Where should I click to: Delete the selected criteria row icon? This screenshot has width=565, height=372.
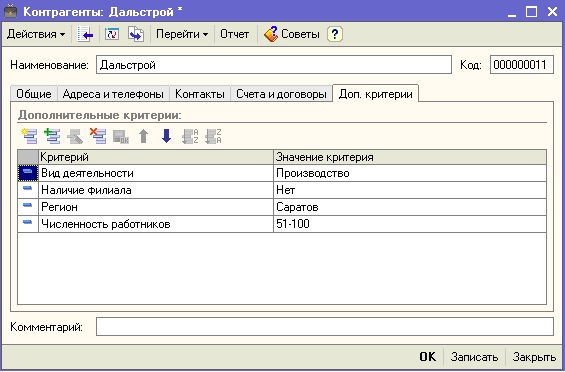[98, 136]
